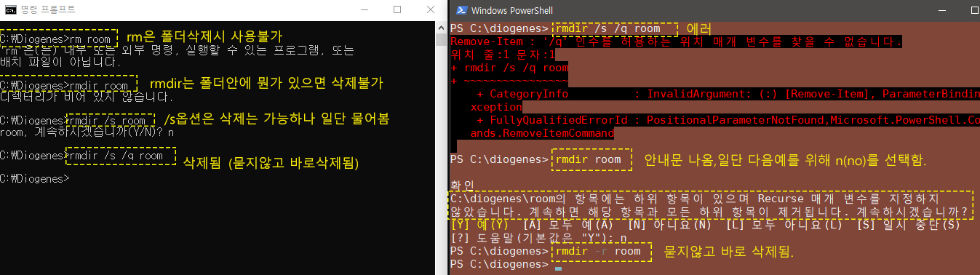
Task: Click the 'C:\Diogenes>rmdir /s room' command line
Action: [x=73, y=120]
